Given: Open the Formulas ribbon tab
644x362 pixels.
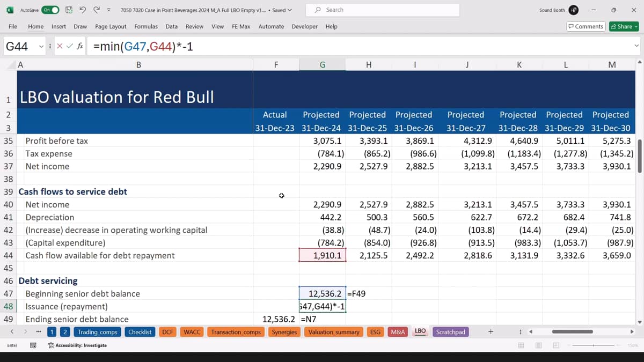Looking at the screenshot, I should (x=146, y=26).
